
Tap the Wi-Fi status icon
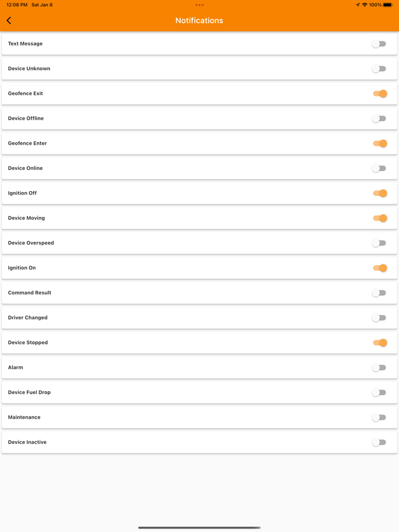pos(365,5)
